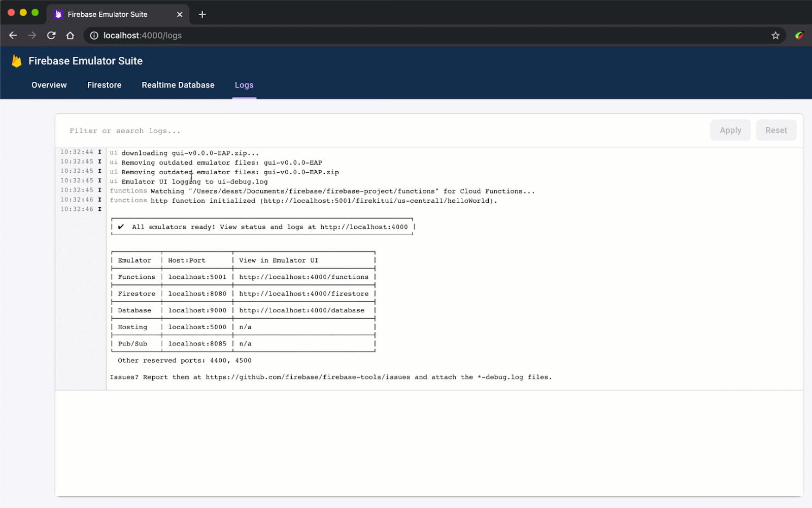
Task: Click the Reset button
Action: click(x=776, y=130)
